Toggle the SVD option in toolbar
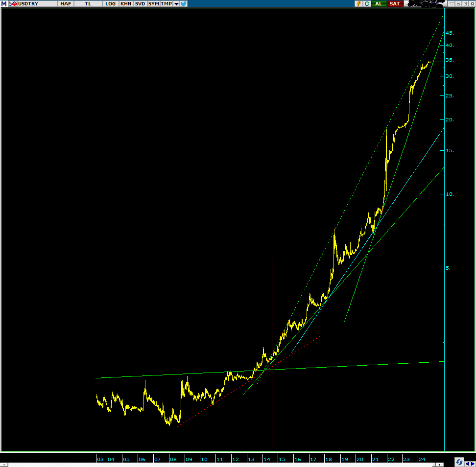Screen dimensions: 476x467 coord(140,3)
